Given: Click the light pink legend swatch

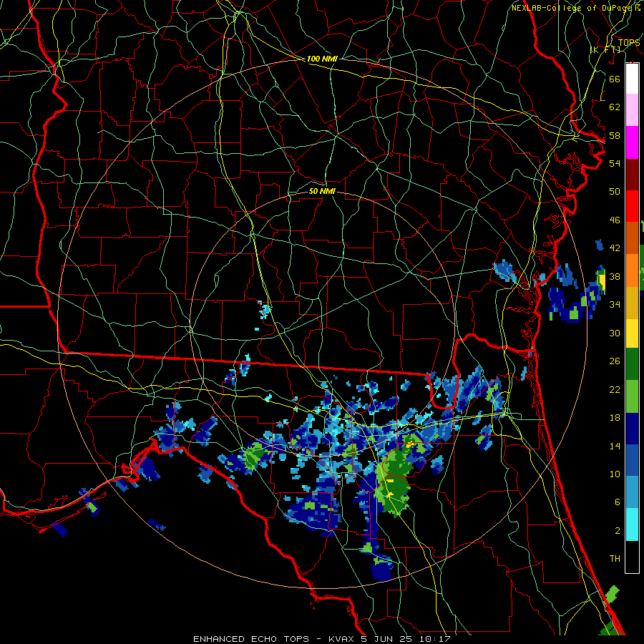Looking at the screenshot, I should (632, 109).
